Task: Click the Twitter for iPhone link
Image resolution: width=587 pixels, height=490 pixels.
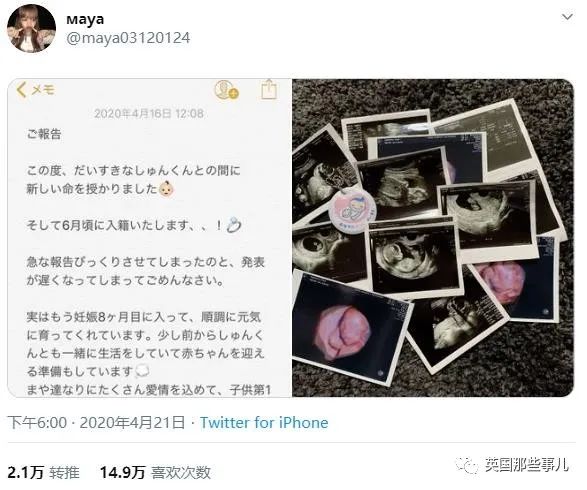Action: (x=264, y=423)
